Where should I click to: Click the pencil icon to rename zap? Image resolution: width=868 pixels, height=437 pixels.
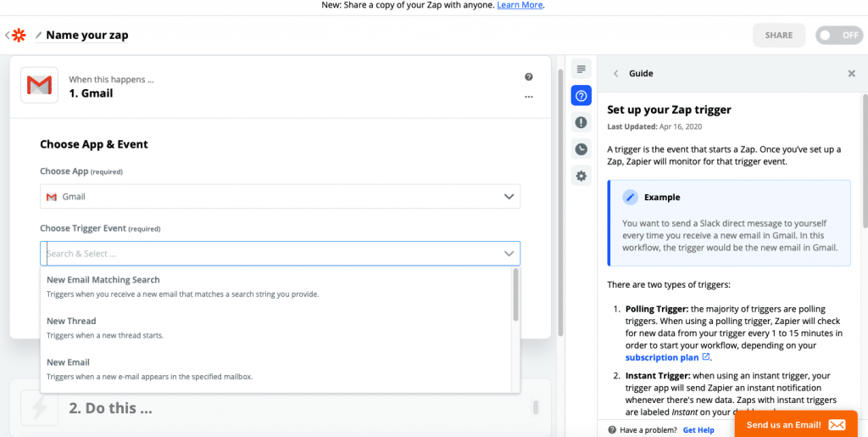pos(38,36)
